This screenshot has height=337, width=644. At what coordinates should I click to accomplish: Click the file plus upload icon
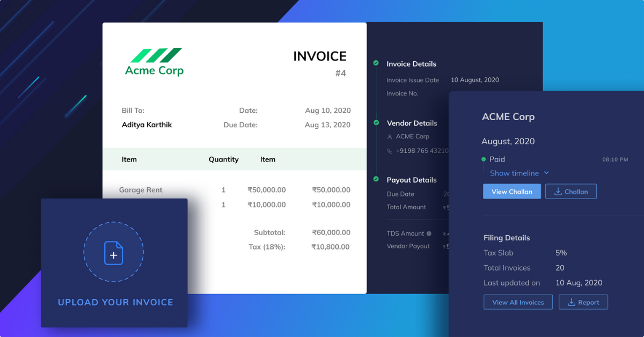point(113,252)
